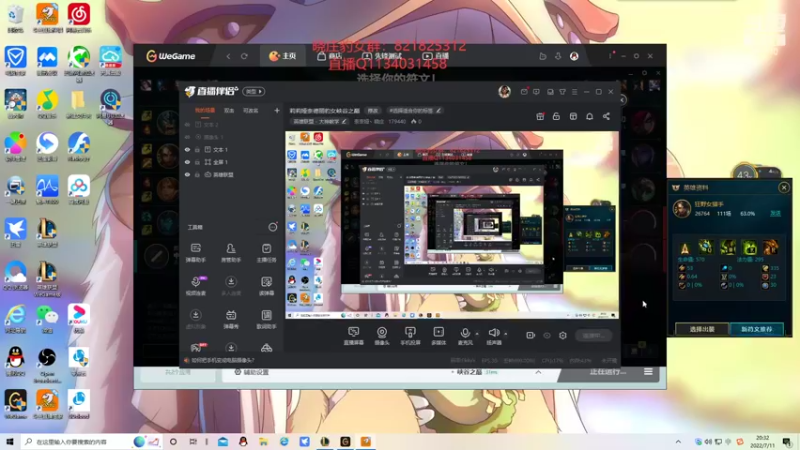Viewport: 800px width, 450px height.
Task: Open streaming settings gear icon
Action: point(563,335)
